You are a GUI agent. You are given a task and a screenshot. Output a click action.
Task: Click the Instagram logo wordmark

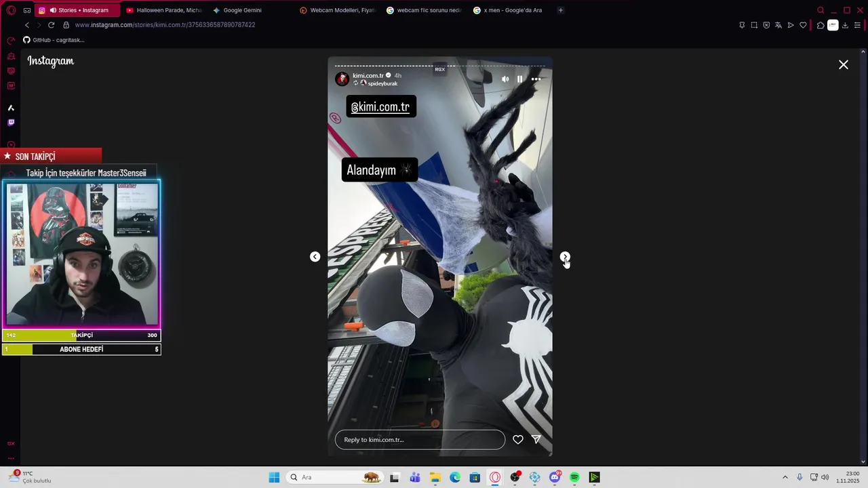coord(51,61)
